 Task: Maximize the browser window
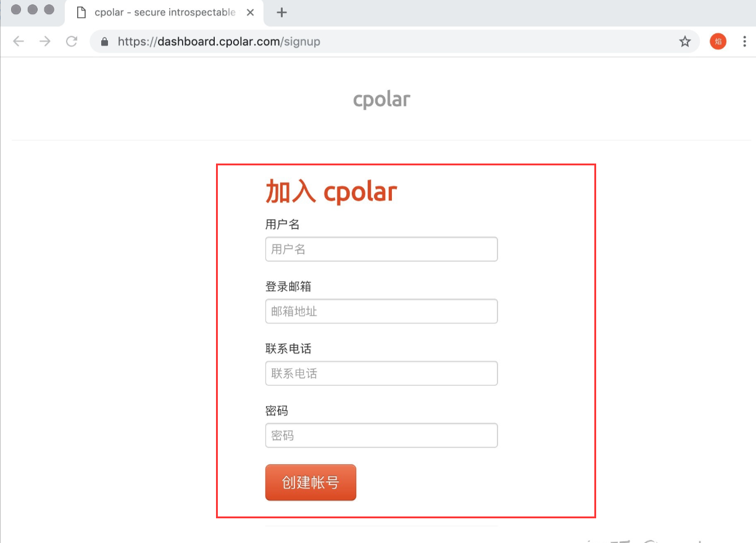coord(49,9)
